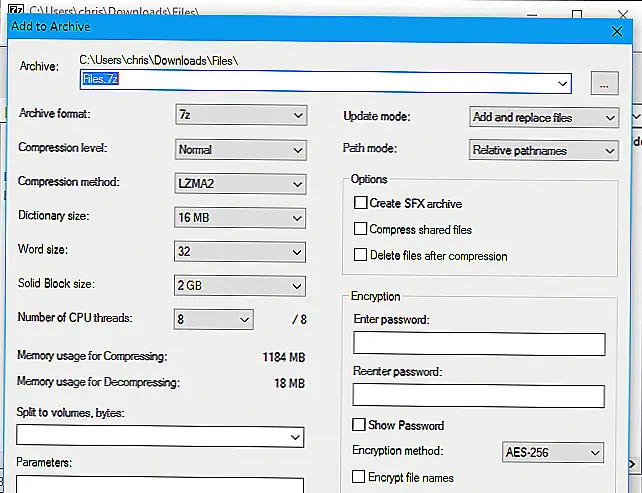Click the browse "..." button for archive path
Screen dimensions: 642x493
(604, 84)
